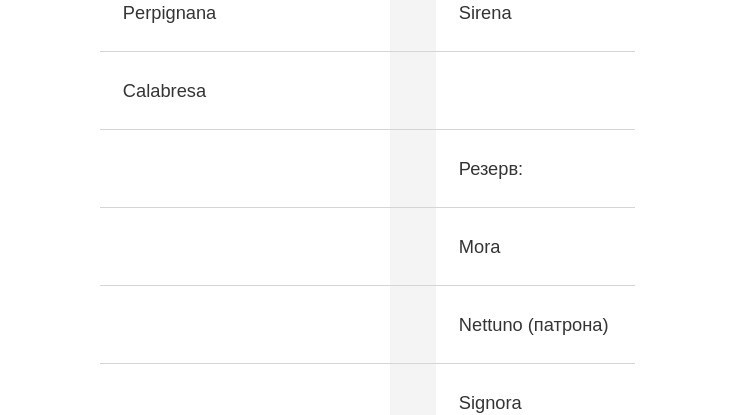Screen dimensions: 753x415
Task: Select the Резерв: heading cell
Action: pos(490,169)
